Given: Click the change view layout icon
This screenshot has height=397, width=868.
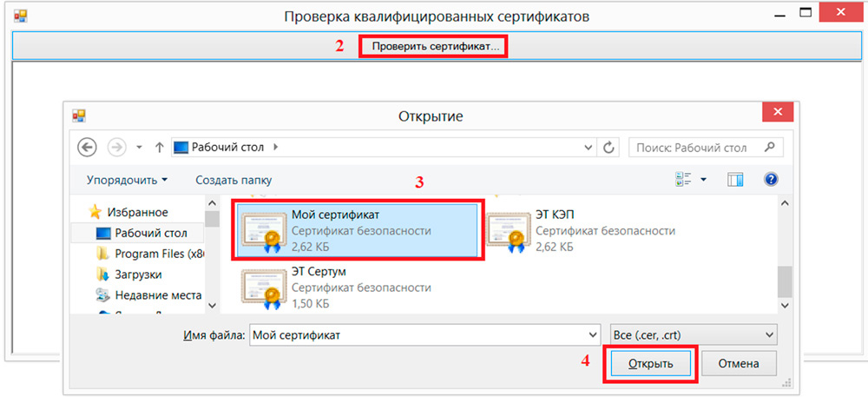Looking at the screenshot, I should click(x=683, y=180).
